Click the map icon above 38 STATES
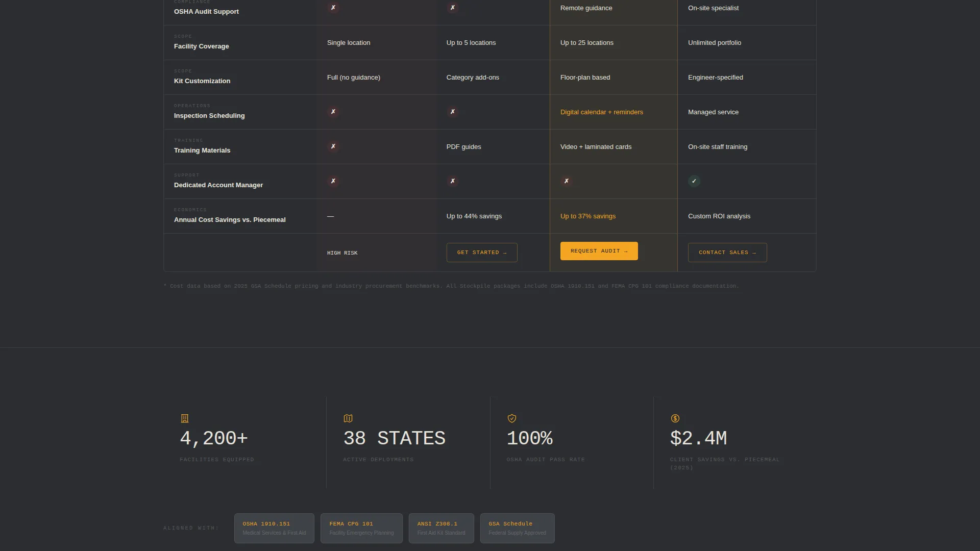Image resolution: width=980 pixels, height=551 pixels. (x=348, y=418)
